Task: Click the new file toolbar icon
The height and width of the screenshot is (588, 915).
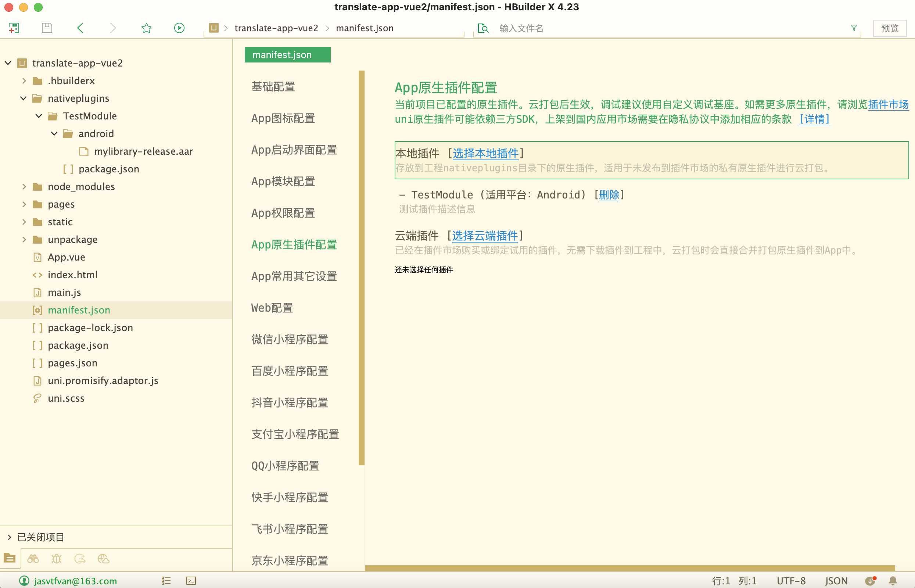Action: [14, 28]
